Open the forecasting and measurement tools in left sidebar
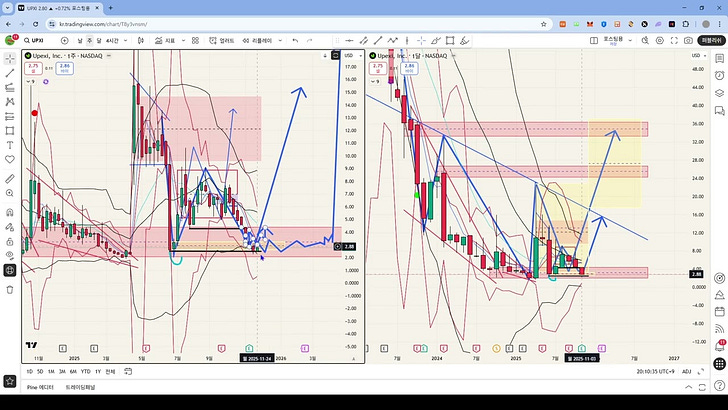 coord(10,116)
